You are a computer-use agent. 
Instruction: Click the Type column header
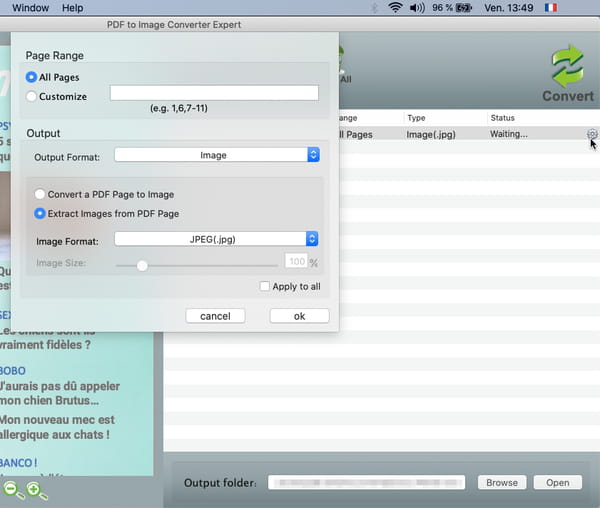[416, 118]
